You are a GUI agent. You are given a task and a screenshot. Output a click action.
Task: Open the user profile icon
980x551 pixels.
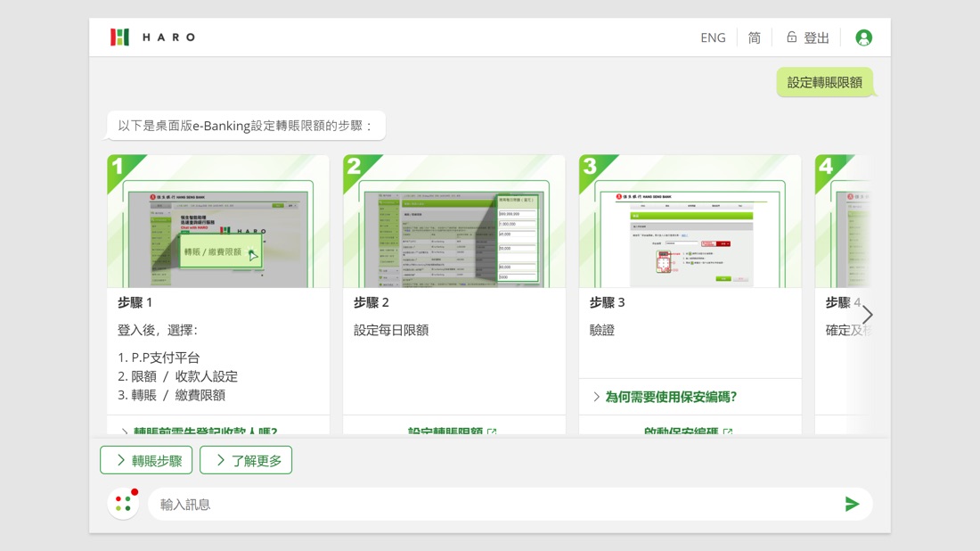click(864, 38)
